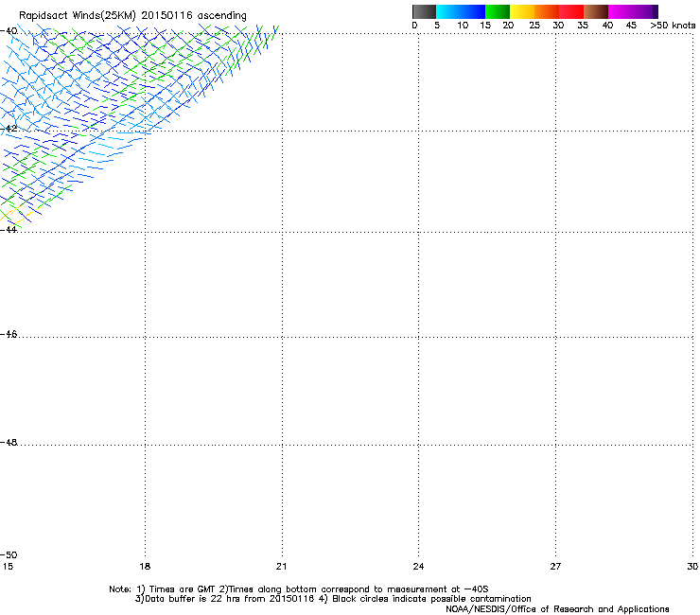This screenshot has height=615, width=700.
Task: Click the -42 latitude axis label
Action: [9, 129]
